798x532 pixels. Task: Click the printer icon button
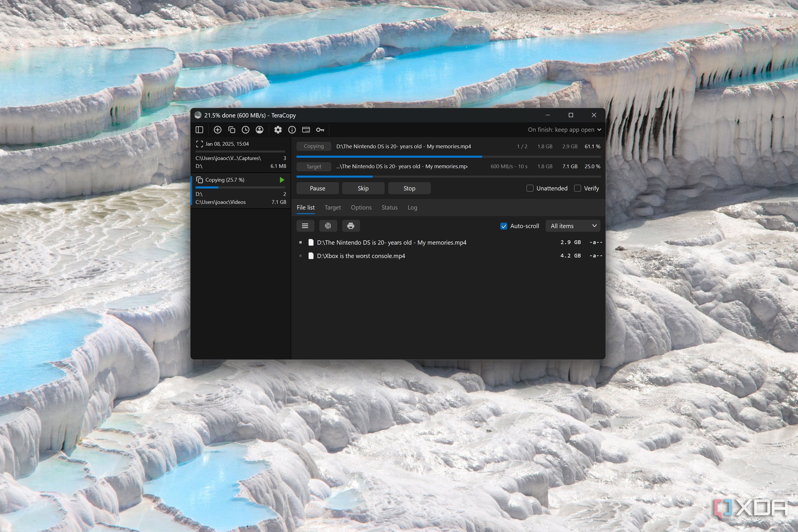[350, 226]
